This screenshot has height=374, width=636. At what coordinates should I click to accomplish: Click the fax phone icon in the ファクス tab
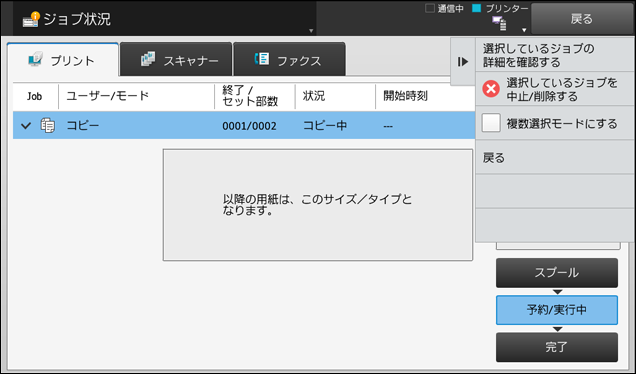point(262,59)
